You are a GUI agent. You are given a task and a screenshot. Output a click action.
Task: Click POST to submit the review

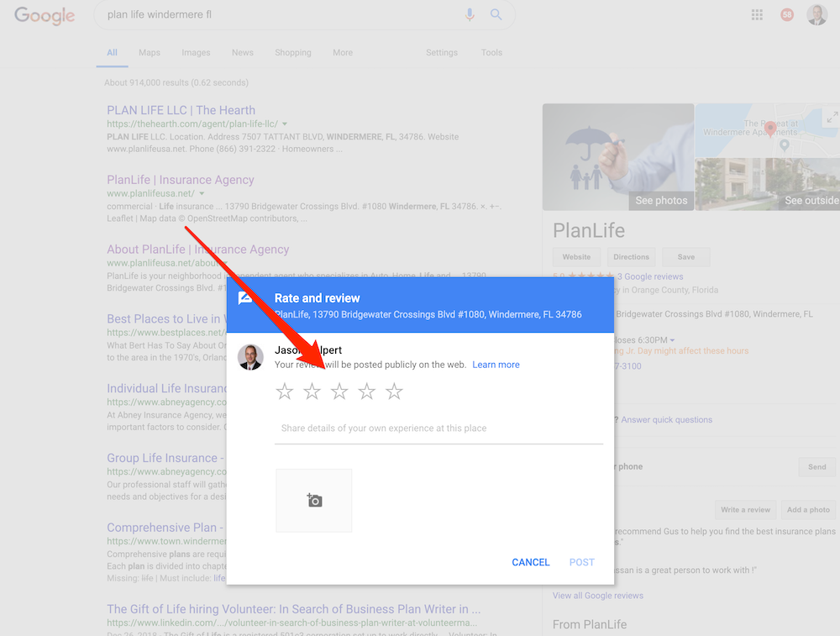[582, 562]
